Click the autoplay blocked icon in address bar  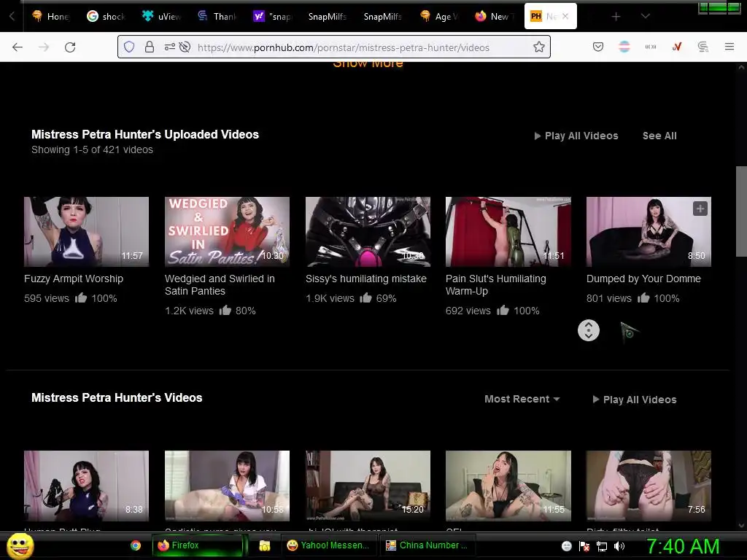[x=185, y=47]
